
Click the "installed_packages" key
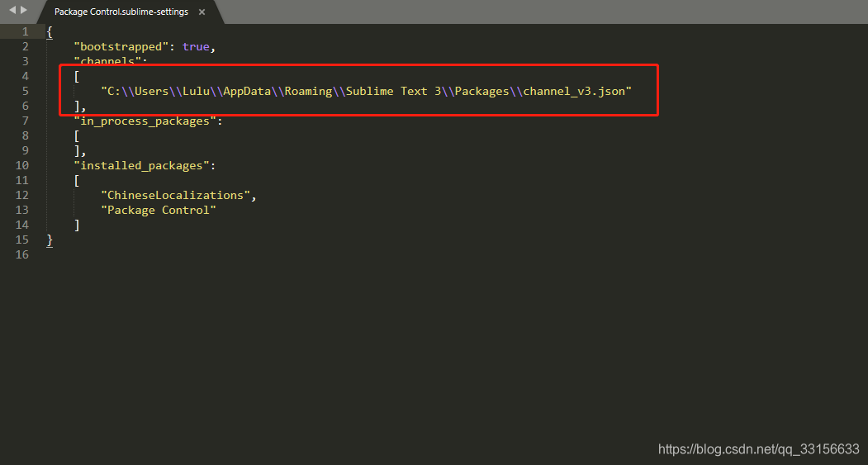(142, 165)
